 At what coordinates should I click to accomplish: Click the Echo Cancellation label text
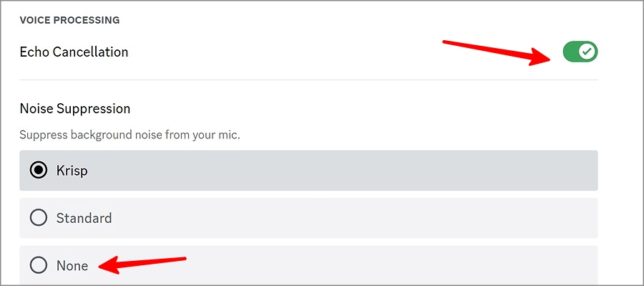pos(74,52)
